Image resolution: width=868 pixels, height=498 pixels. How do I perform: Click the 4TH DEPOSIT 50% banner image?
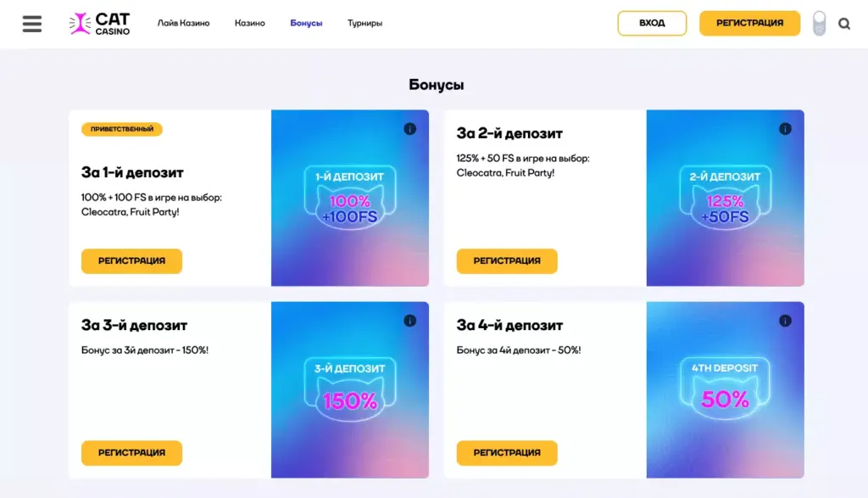coord(725,390)
